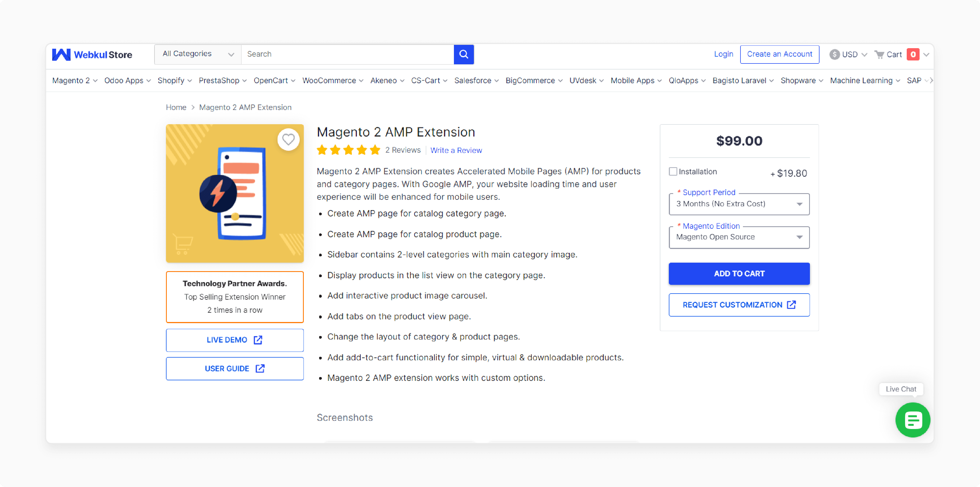This screenshot has height=487, width=980.
Task: Open the QloApps menu
Action: point(687,81)
